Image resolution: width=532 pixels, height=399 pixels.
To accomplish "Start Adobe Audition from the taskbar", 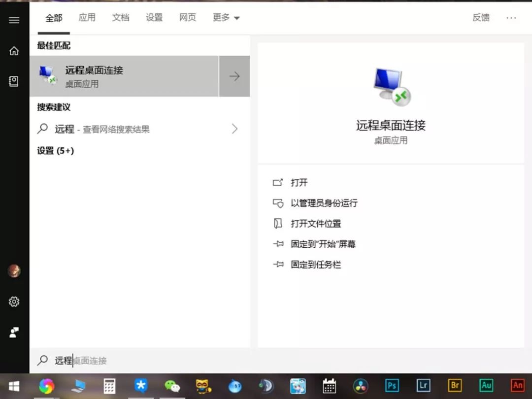I will (486, 386).
